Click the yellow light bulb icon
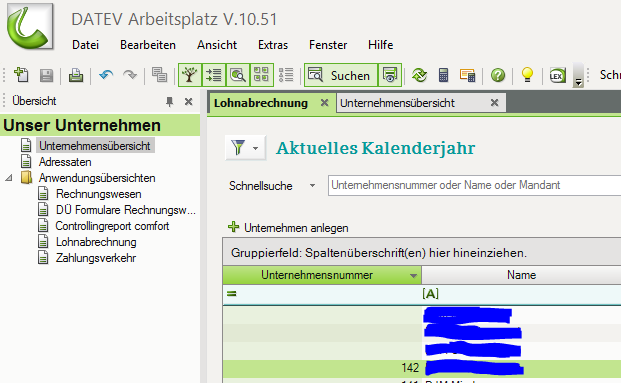 click(x=527, y=75)
